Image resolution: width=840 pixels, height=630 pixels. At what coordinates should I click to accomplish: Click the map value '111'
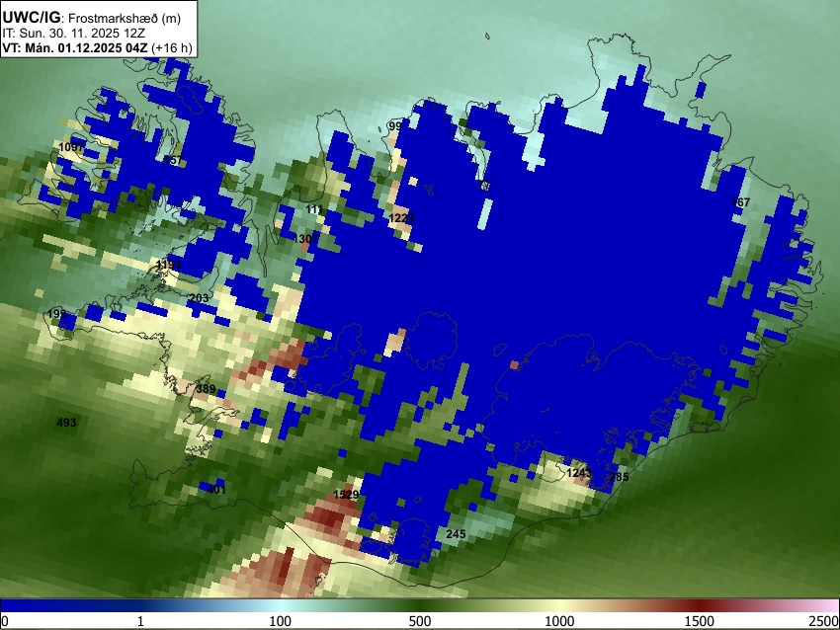click(x=314, y=209)
